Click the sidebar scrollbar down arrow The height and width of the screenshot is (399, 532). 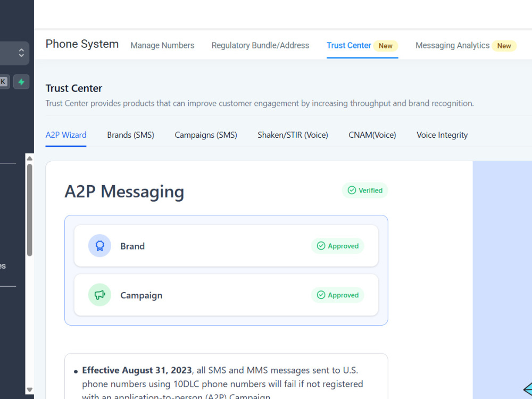pyautogui.click(x=29, y=390)
